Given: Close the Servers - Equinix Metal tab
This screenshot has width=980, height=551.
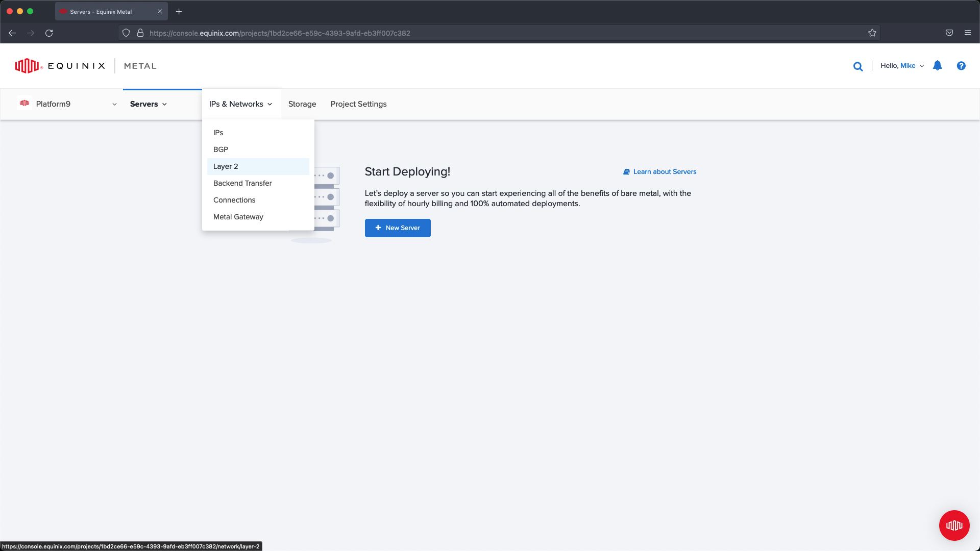Looking at the screenshot, I should 160,11.
